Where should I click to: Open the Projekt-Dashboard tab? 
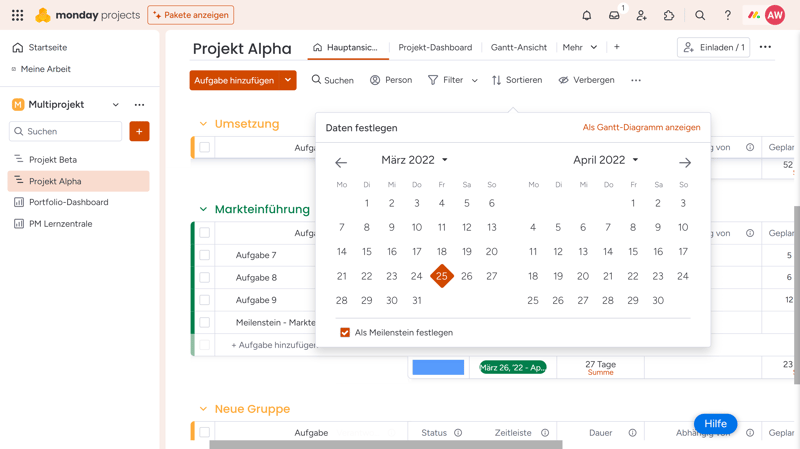pyautogui.click(x=435, y=47)
